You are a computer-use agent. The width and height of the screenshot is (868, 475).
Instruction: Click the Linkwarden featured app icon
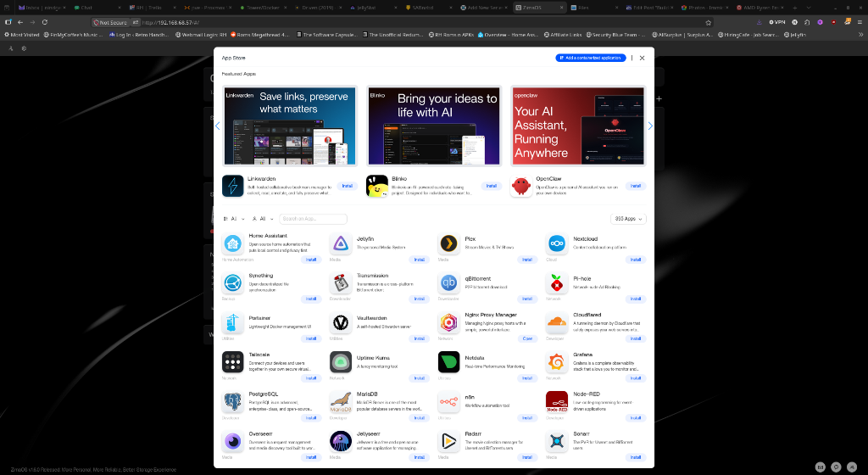pos(232,186)
